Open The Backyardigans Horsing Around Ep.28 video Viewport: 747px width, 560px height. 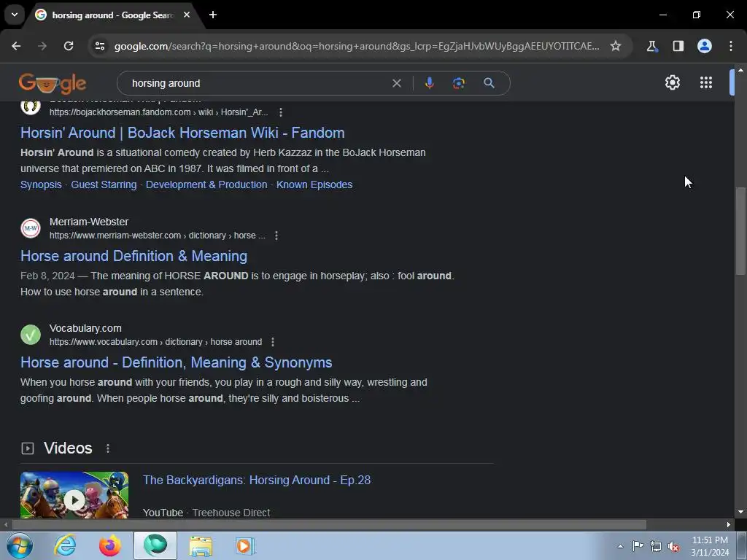tap(257, 480)
